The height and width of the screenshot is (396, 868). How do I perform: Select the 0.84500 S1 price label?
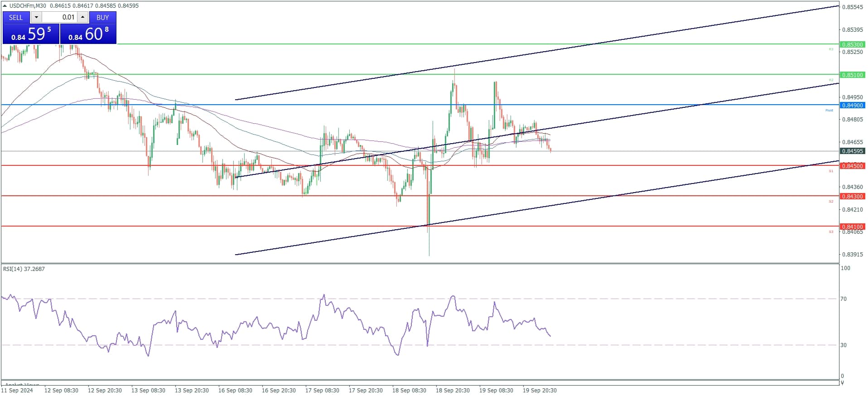click(852, 166)
